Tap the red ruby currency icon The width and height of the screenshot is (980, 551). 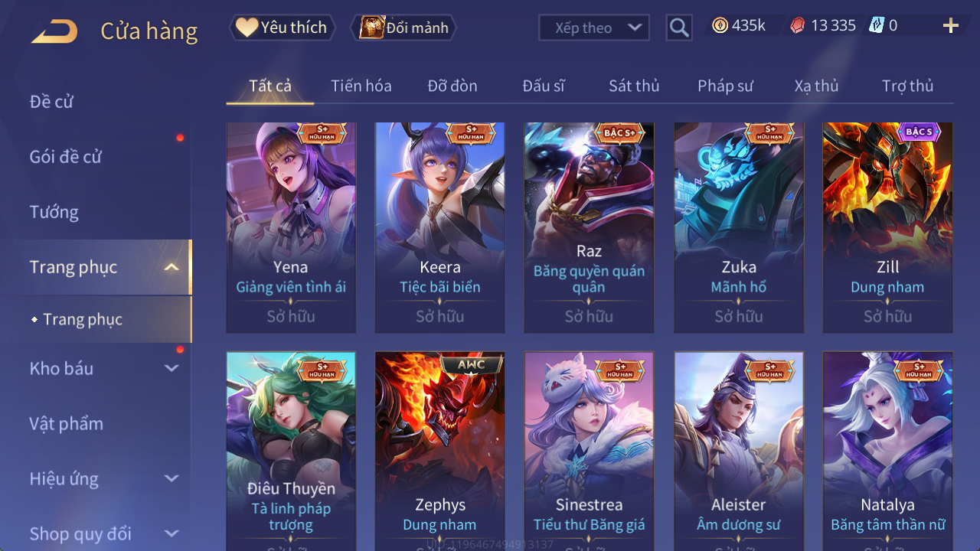point(798,25)
